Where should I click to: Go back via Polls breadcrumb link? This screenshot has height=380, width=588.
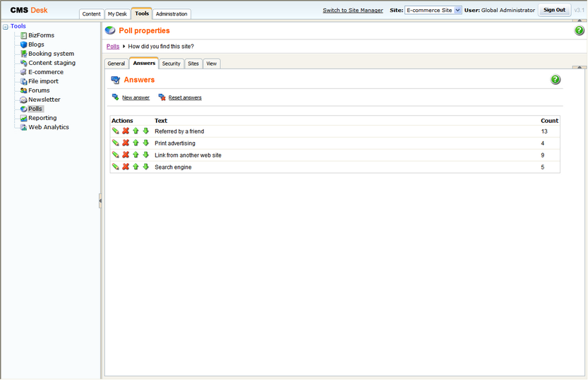(113, 47)
